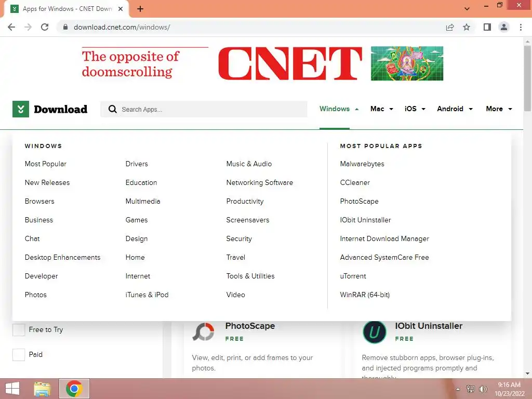Open the share page icon in address bar
Image resolution: width=532 pixels, height=399 pixels.
tap(450, 27)
